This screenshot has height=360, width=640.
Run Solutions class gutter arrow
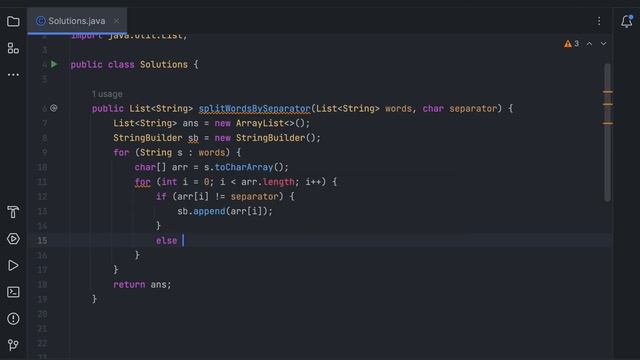click(x=54, y=64)
